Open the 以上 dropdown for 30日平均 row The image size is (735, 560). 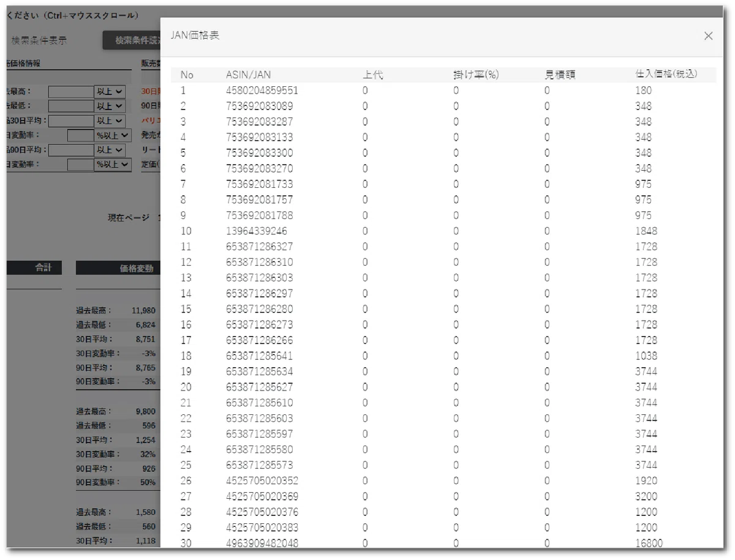[x=110, y=121]
